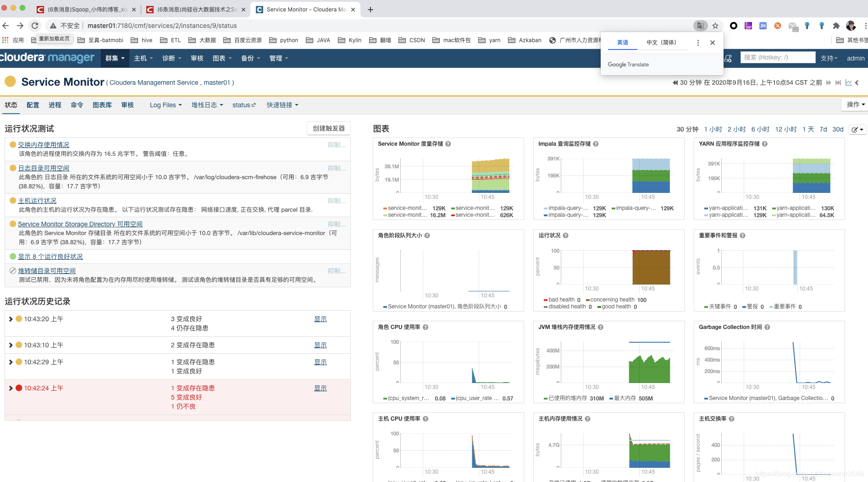The image size is (868, 482).
Task: Show help for 运行状况 chart
Action: pyautogui.click(x=565, y=236)
